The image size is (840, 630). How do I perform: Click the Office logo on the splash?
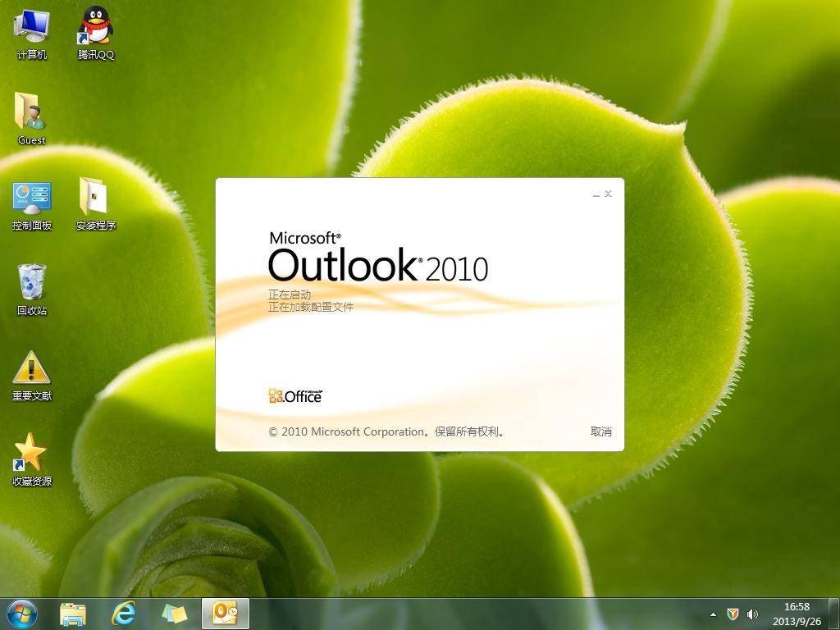(x=295, y=396)
